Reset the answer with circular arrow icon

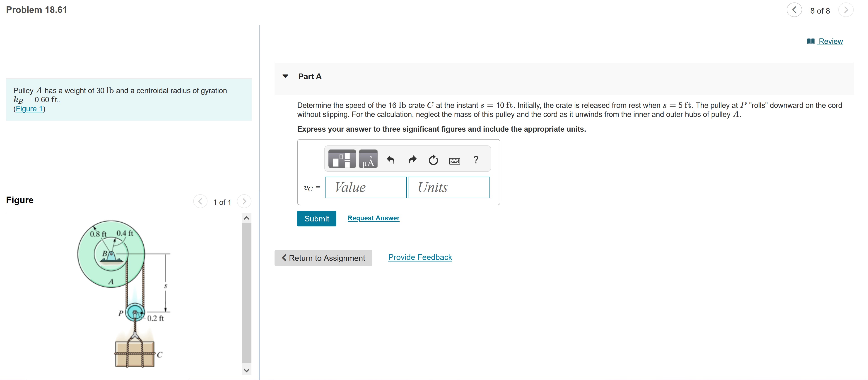433,160
